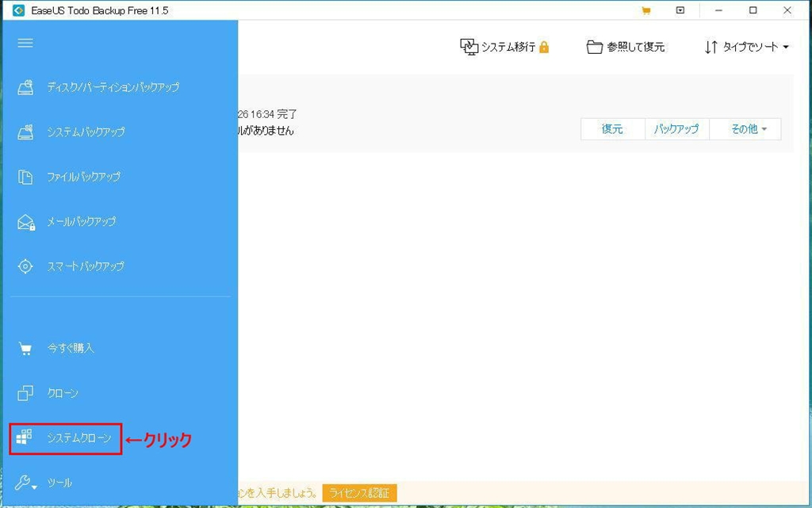The width and height of the screenshot is (812, 508).
Task: Expand the その他 dropdown on the backup task
Action: coord(745,129)
